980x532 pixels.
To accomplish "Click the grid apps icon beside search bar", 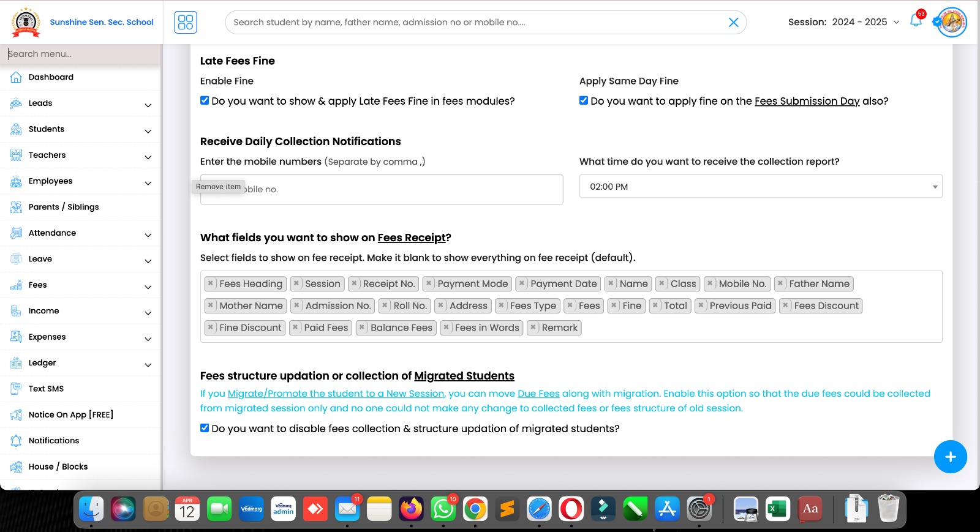I will [186, 22].
